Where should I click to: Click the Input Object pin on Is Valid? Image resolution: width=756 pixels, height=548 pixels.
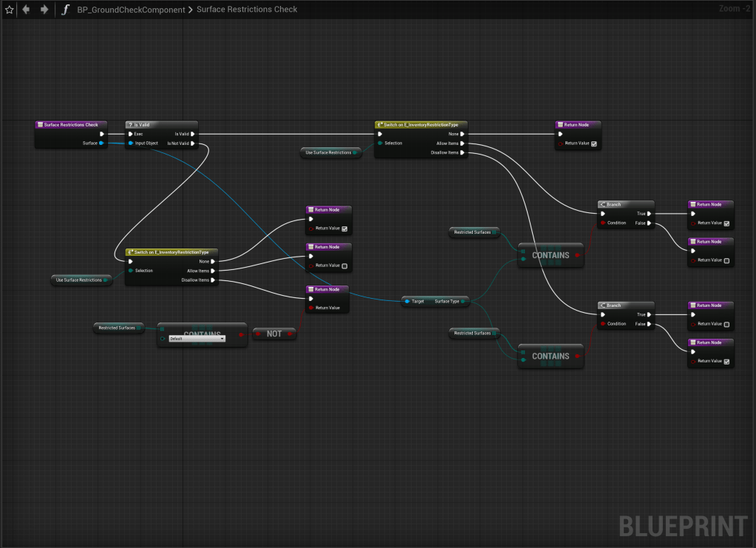click(x=131, y=143)
